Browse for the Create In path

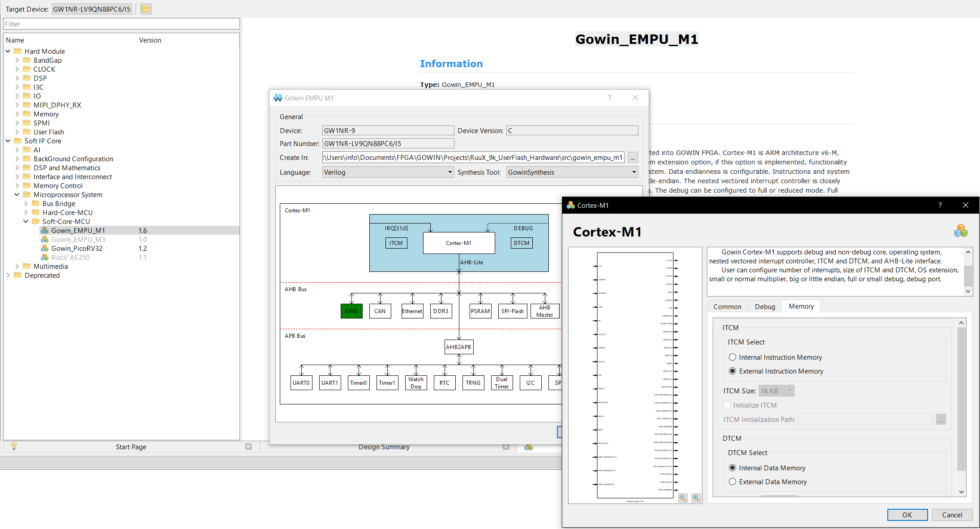pyautogui.click(x=633, y=158)
